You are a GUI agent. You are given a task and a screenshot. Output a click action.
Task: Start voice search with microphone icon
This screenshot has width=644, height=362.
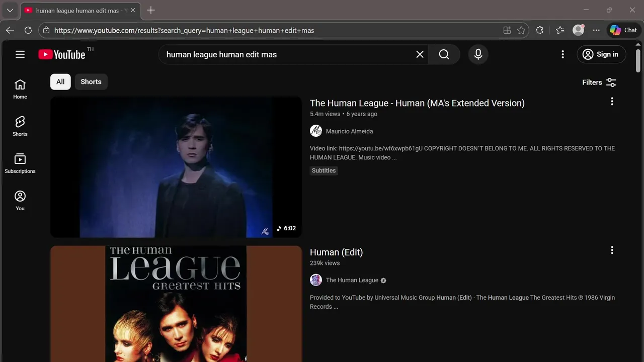[478, 54]
